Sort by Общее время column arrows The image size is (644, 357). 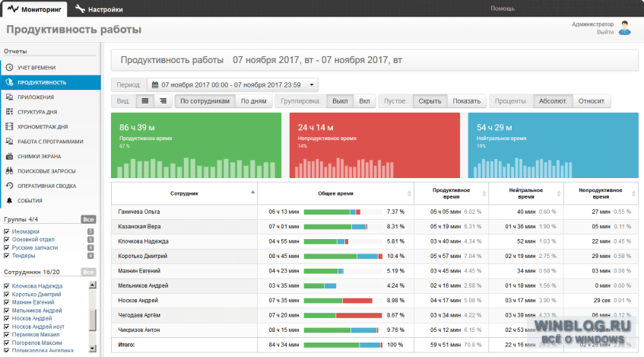(x=409, y=193)
